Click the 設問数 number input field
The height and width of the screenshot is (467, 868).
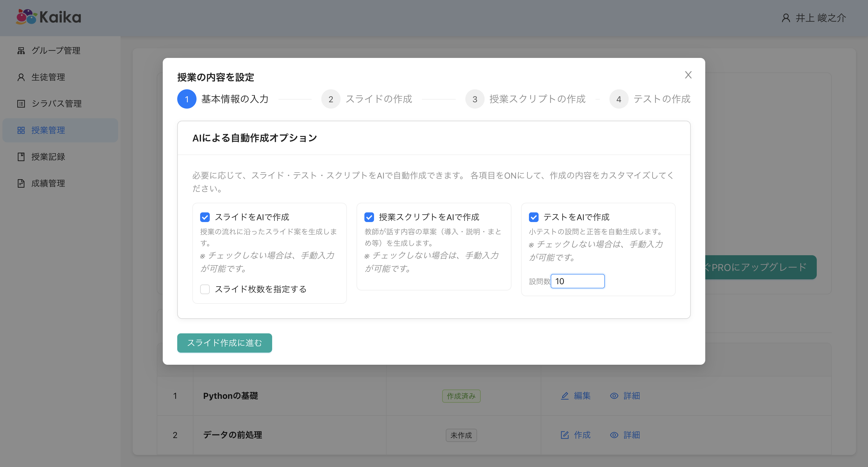[x=577, y=281]
